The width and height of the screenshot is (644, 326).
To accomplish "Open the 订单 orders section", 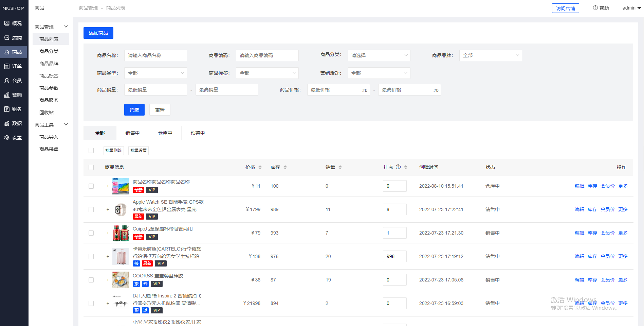I will pyautogui.click(x=14, y=66).
